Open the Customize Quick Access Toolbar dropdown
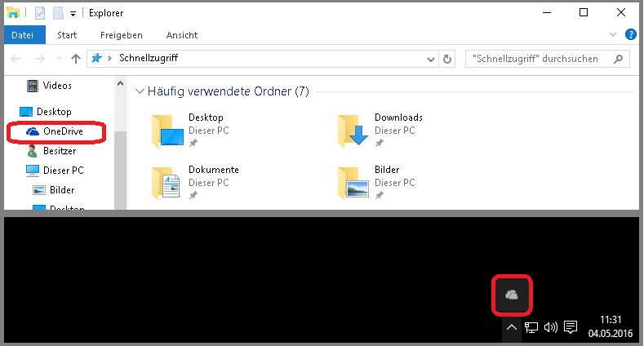The width and height of the screenshot is (644, 346). [73, 14]
